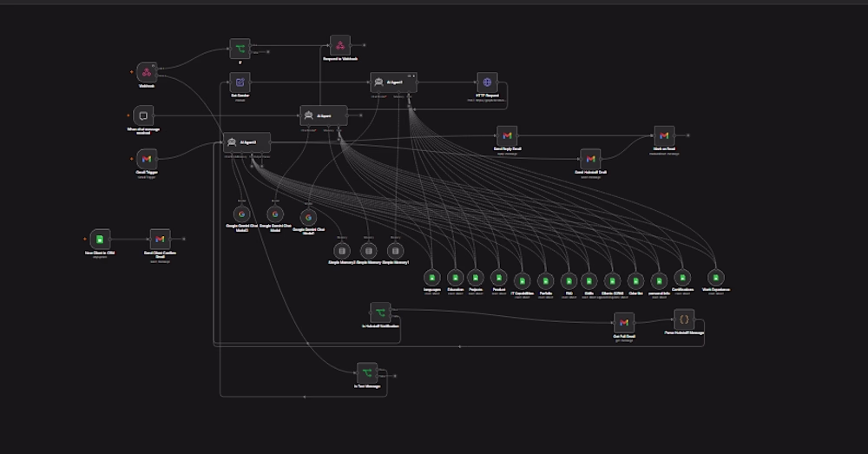Screen dimensions: 868x454
Task: Open the Simple Memory node
Action: pyautogui.click(x=369, y=252)
